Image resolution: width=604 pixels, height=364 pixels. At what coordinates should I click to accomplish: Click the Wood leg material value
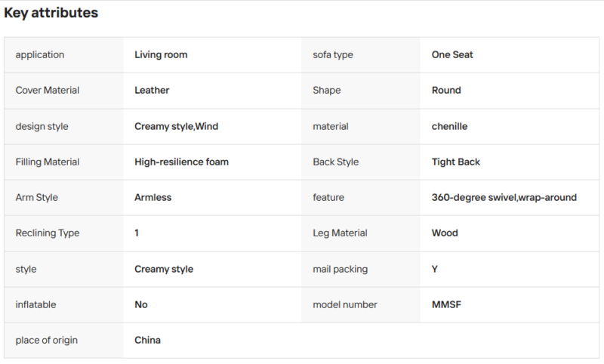pyautogui.click(x=445, y=233)
